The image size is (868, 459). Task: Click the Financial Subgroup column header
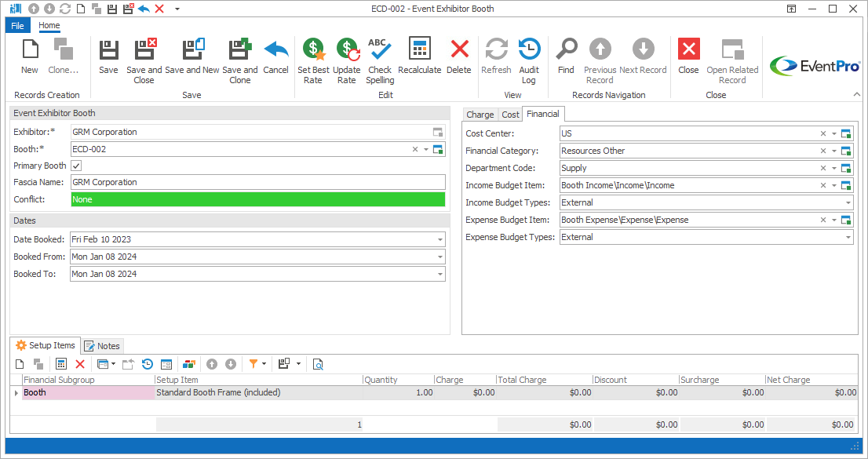click(x=89, y=380)
